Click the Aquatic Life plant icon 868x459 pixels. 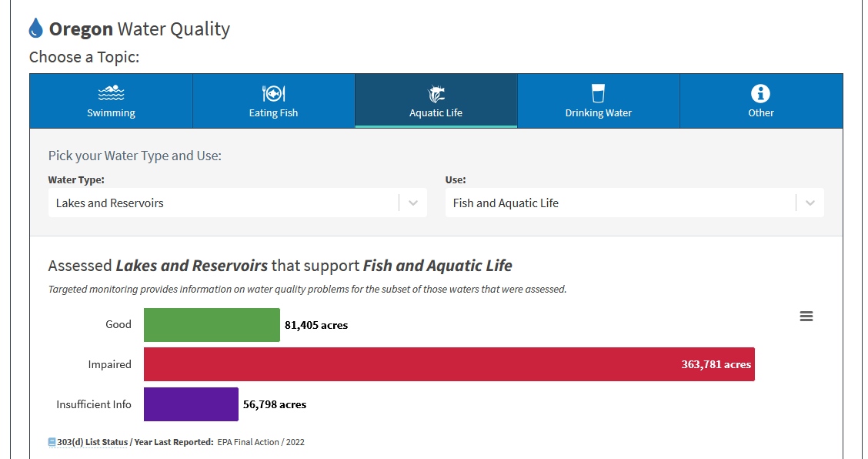click(436, 93)
